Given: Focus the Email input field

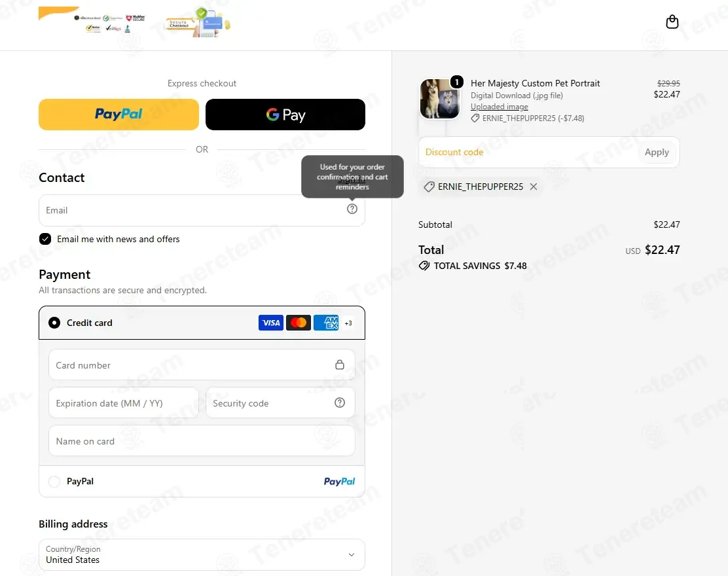Looking at the screenshot, I should (202, 210).
